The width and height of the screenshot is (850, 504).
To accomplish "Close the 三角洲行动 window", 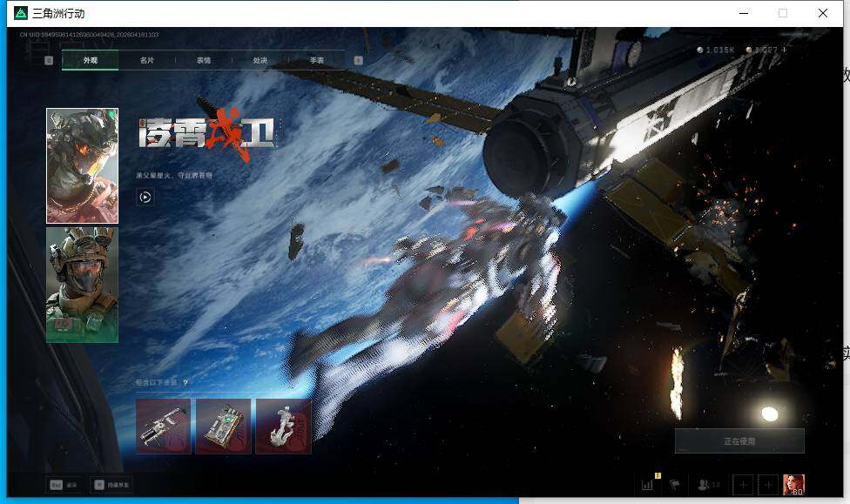I will [823, 13].
